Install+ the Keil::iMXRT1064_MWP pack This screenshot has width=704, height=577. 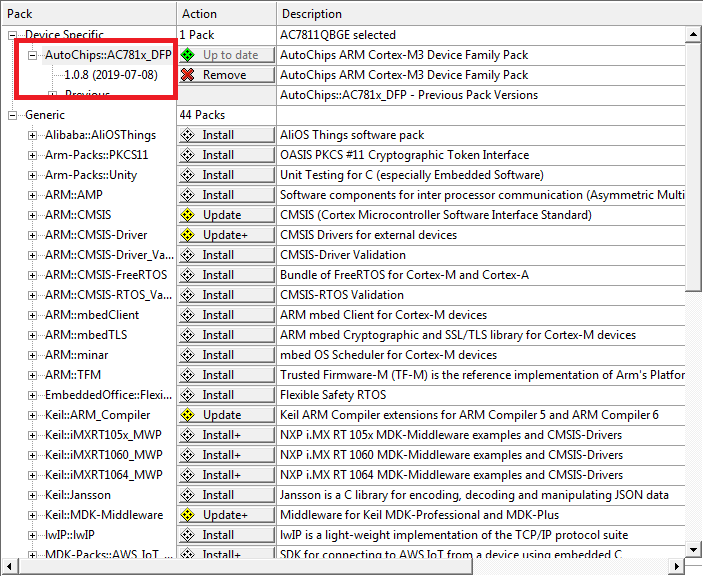point(227,475)
